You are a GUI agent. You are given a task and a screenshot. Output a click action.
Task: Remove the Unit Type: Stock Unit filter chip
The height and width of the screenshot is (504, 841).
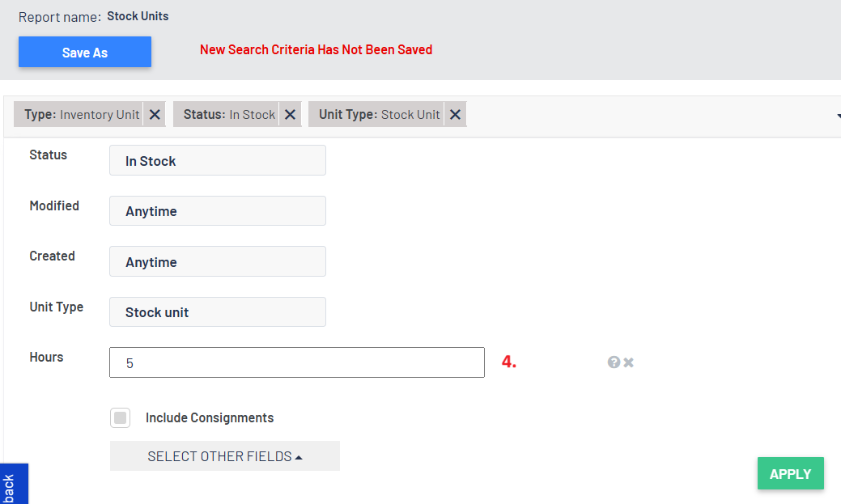[455, 115]
